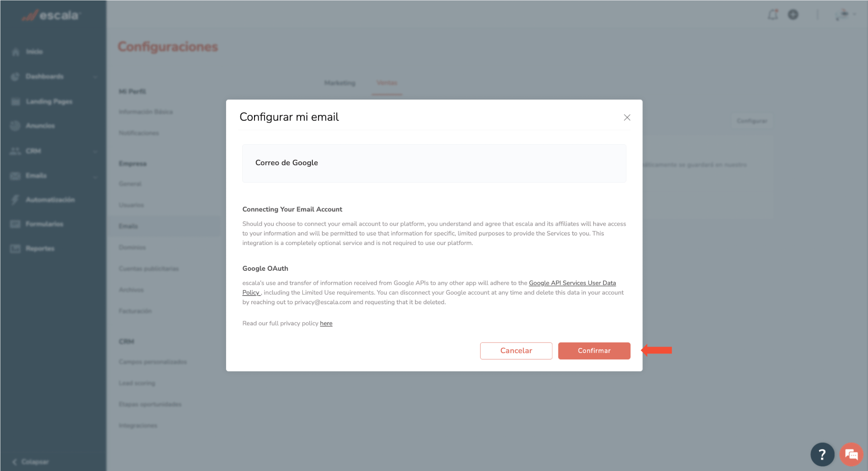Close the Configurar mi email dialog

pos(627,118)
